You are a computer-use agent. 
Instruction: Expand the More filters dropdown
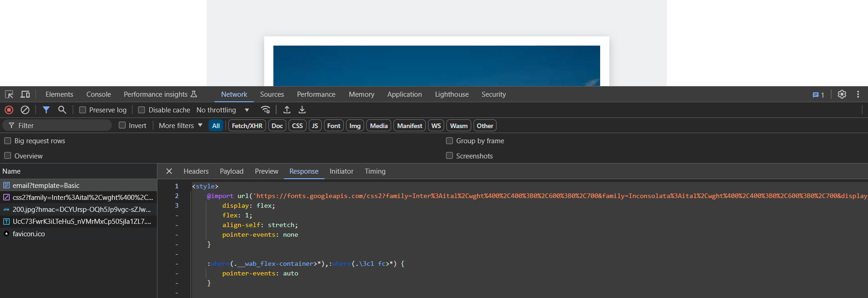[x=180, y=126]
